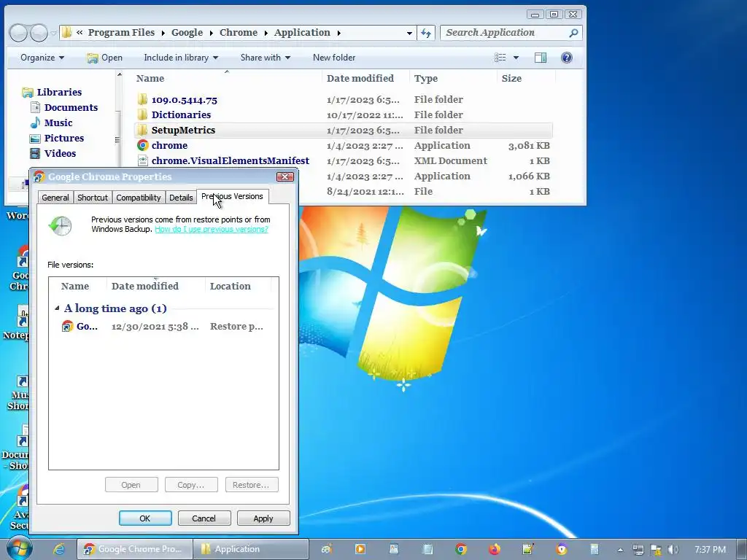Switch to Google Chrome Properties taskbar button
The height and width of the screenshot is (560, 747).
pyautogui.click(x=135, y=549)
